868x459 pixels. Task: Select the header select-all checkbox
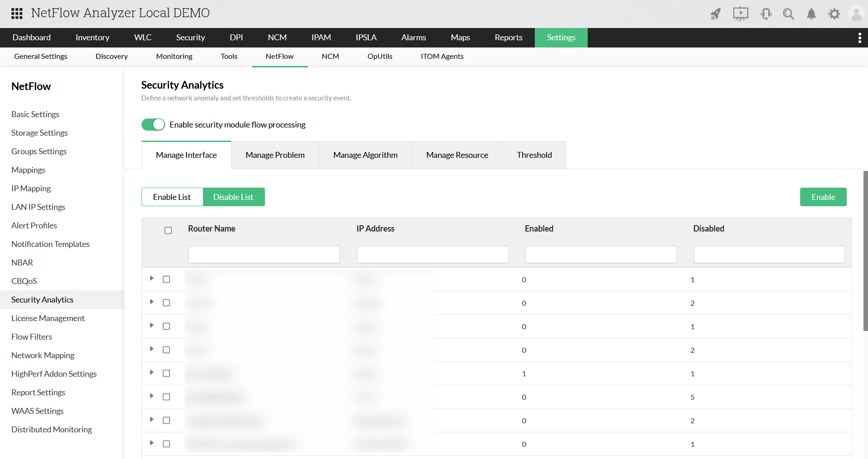point(168,230)
